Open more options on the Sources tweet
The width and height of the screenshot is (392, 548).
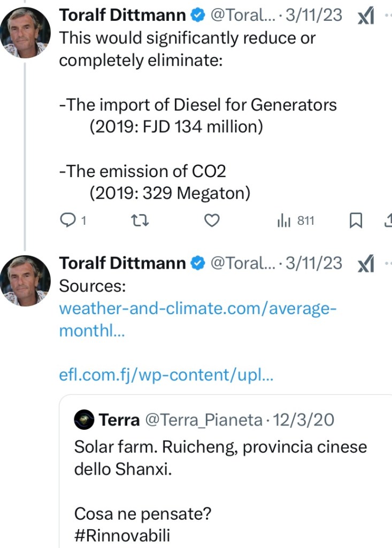tap(388, 263)
